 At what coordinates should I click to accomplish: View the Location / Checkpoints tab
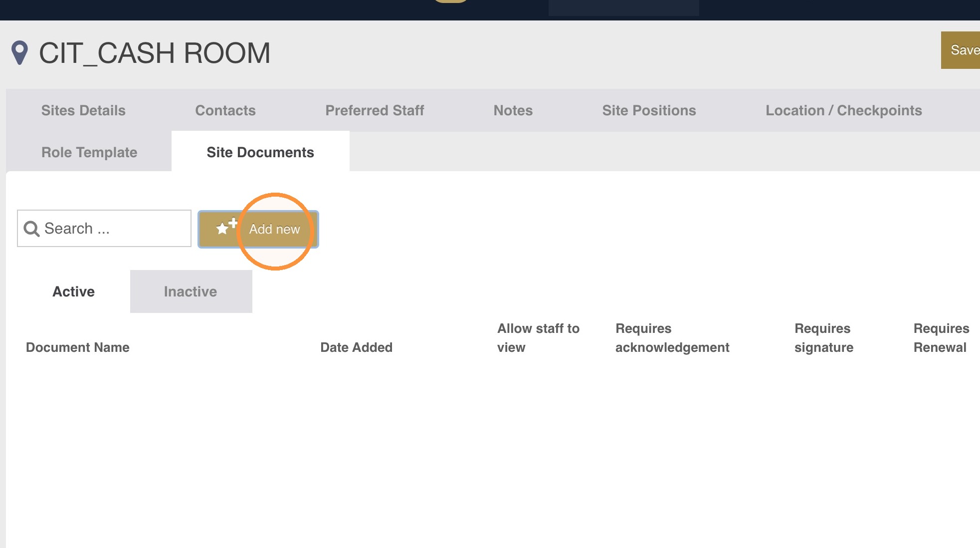(844, 110)
